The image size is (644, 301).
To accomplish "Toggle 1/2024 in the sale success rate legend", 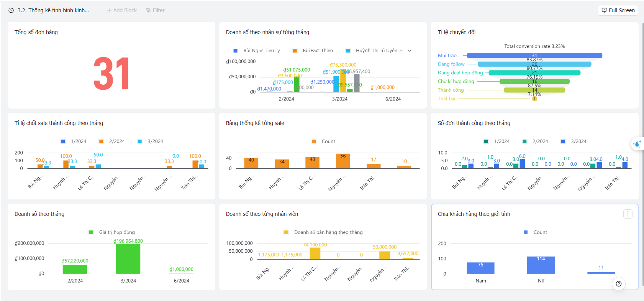I will click(74, 141).
